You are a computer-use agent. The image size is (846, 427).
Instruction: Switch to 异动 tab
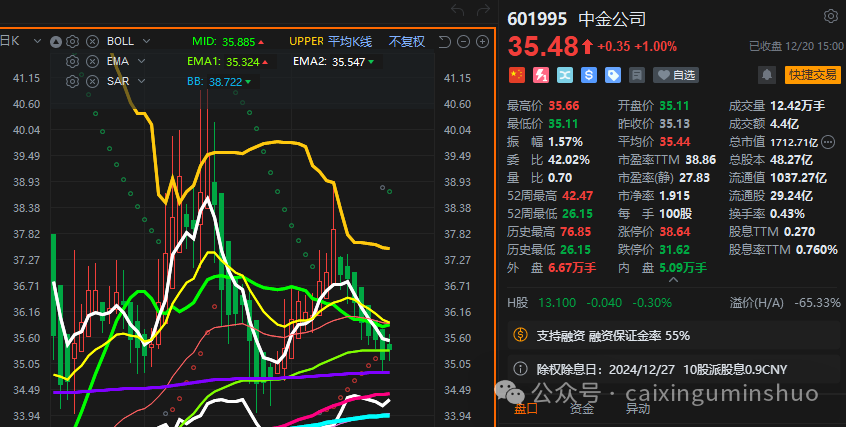[637, 409]
